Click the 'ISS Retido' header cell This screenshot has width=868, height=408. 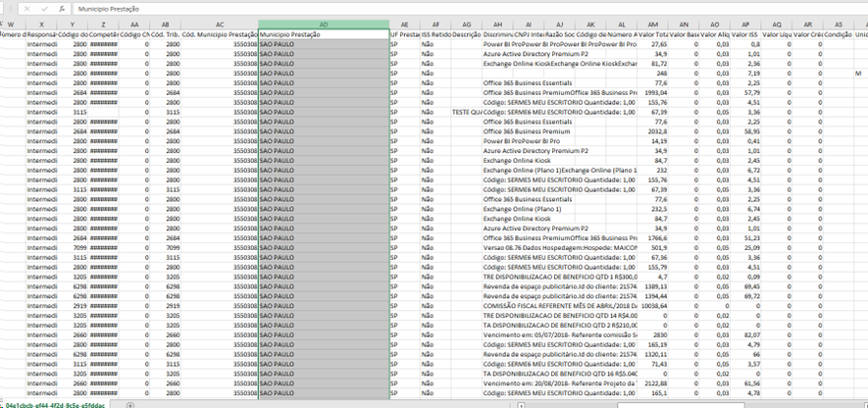point(435,34)
